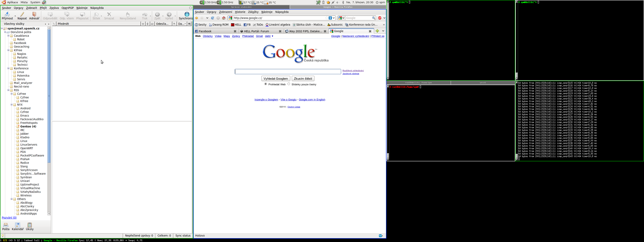Image resolution: width=644 pixels, height=242 pixels.
Task: Open the Gmail link on Google
Action: 259,36
